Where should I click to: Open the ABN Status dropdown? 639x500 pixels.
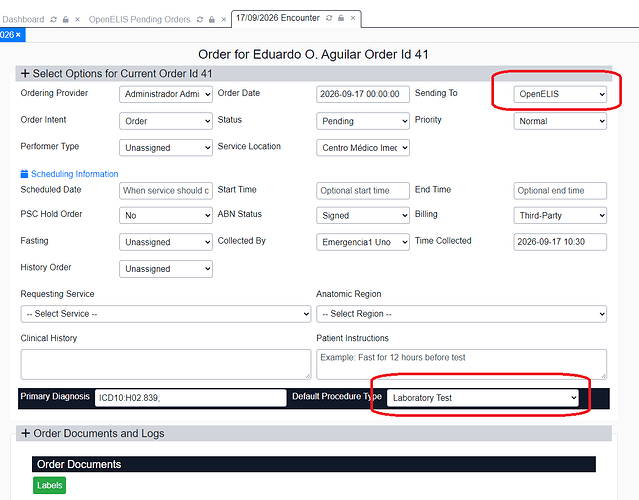pyautogui.click(x=363, y=215)
